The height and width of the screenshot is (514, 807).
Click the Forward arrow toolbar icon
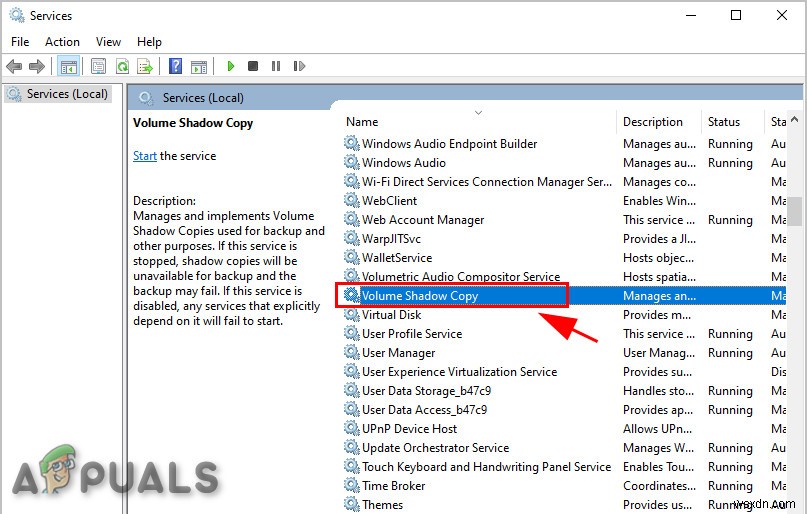(37, 66)
